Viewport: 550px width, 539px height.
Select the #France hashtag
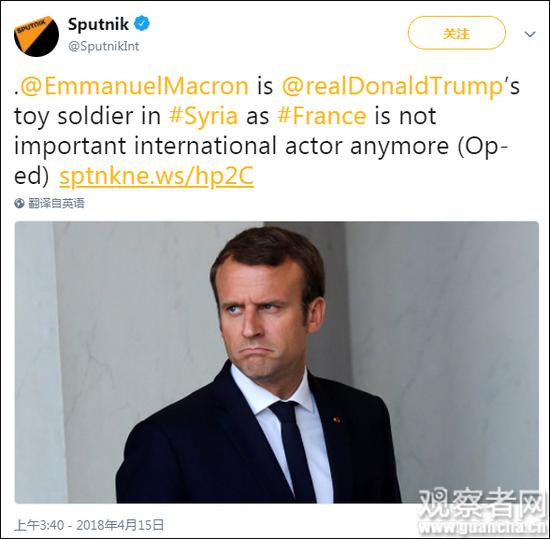pyautogui.click(x=322, y=116)
